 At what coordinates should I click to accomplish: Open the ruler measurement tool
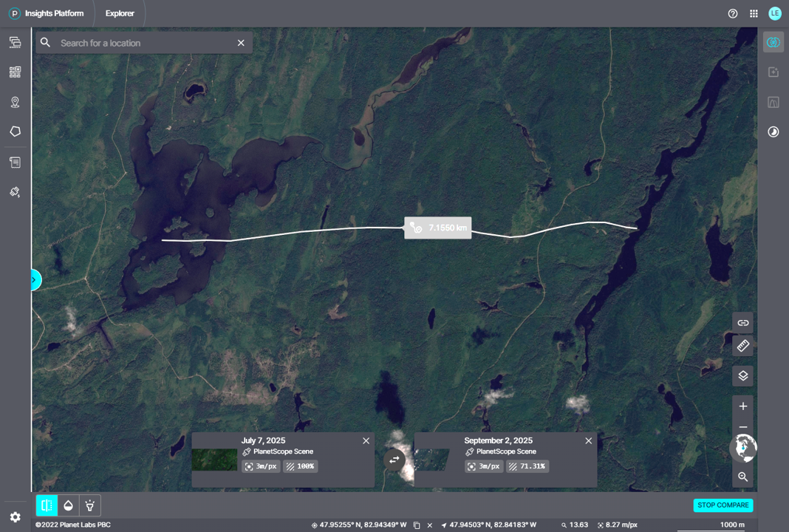(743, 346)
